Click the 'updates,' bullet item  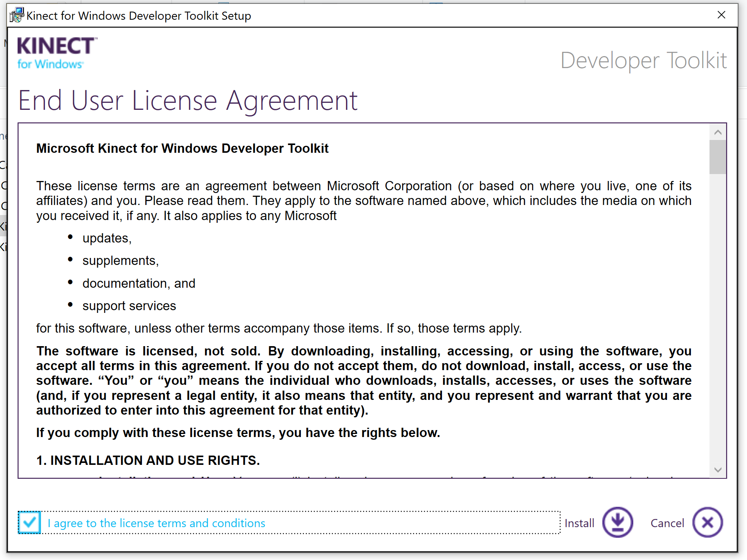click(x=107, y=238)
